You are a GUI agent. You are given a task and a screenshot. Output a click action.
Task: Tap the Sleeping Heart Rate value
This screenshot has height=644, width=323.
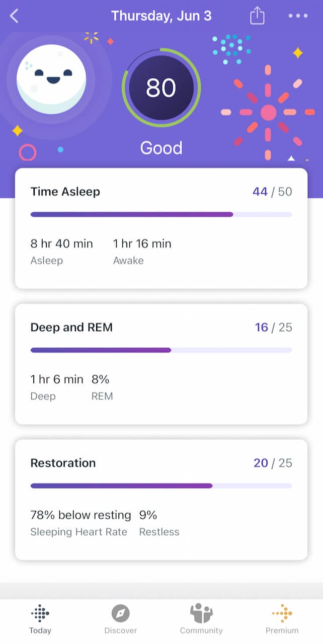[x=80, y=515]
